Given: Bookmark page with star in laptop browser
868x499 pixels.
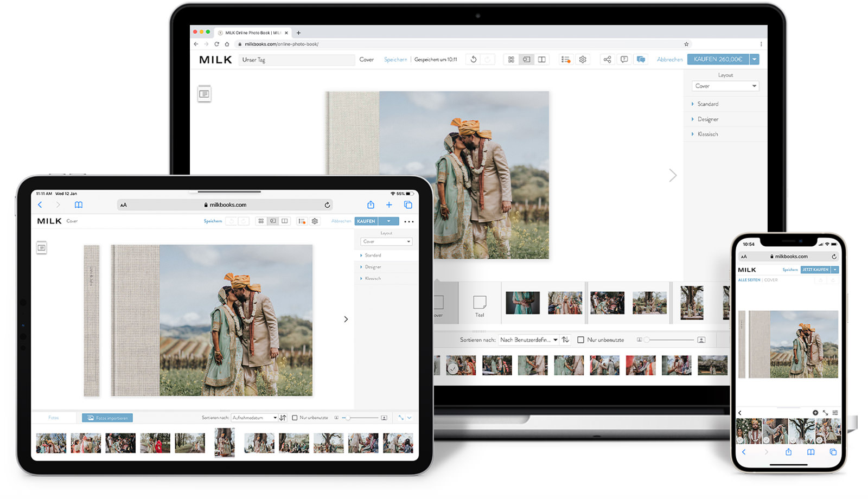Looking at the screenshot, I should 686,44.
